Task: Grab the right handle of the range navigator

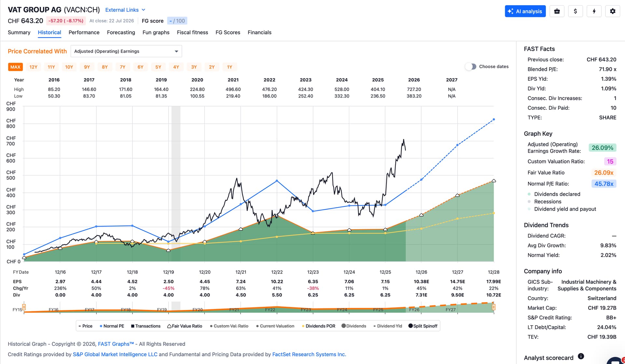Action: point(494,307)
